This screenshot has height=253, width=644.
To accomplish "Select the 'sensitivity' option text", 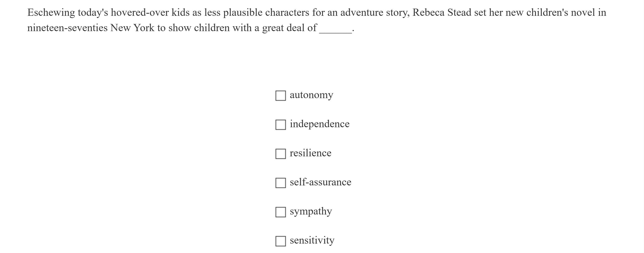I will (x=312, y=241).
